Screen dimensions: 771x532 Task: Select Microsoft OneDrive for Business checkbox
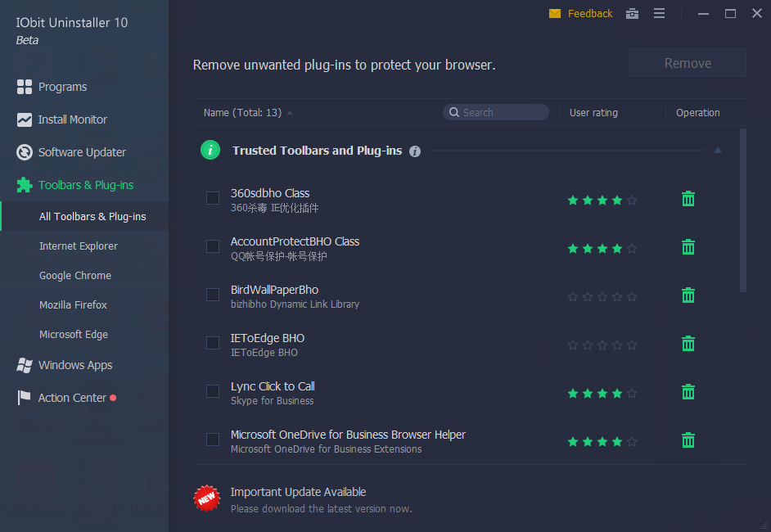tap(213, 440)
